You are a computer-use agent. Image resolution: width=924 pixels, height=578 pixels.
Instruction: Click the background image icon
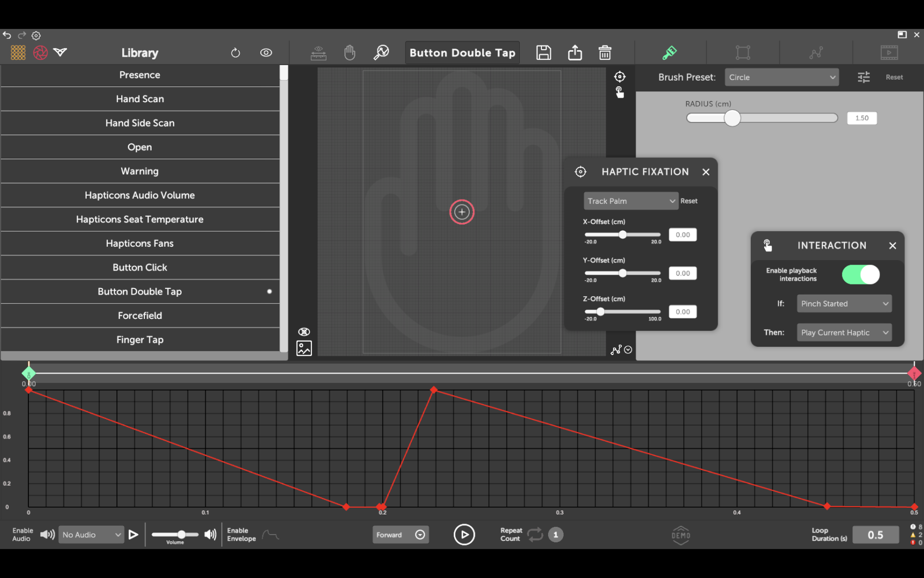pos(304,348)
